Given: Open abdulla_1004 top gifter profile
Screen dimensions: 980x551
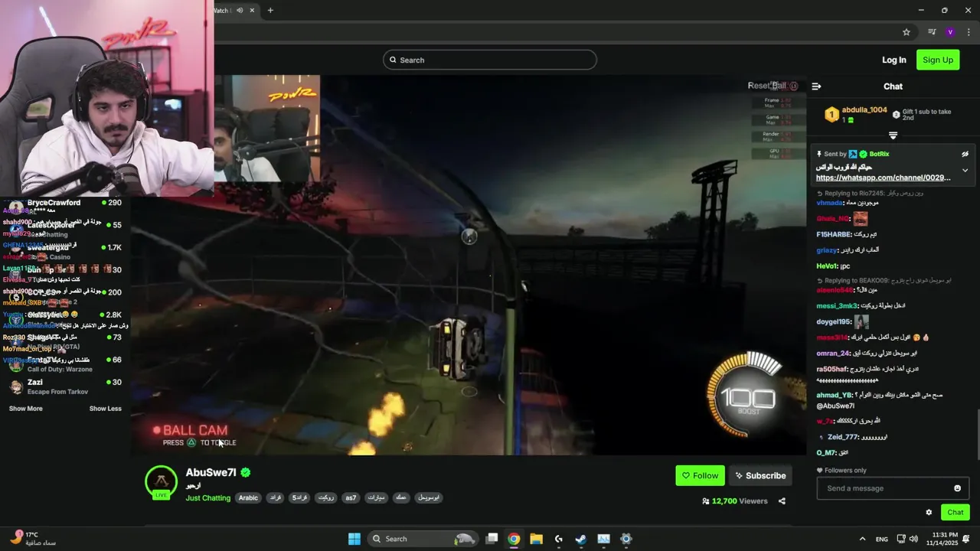Looking at the screenshot, I should [x=864, y=110].
